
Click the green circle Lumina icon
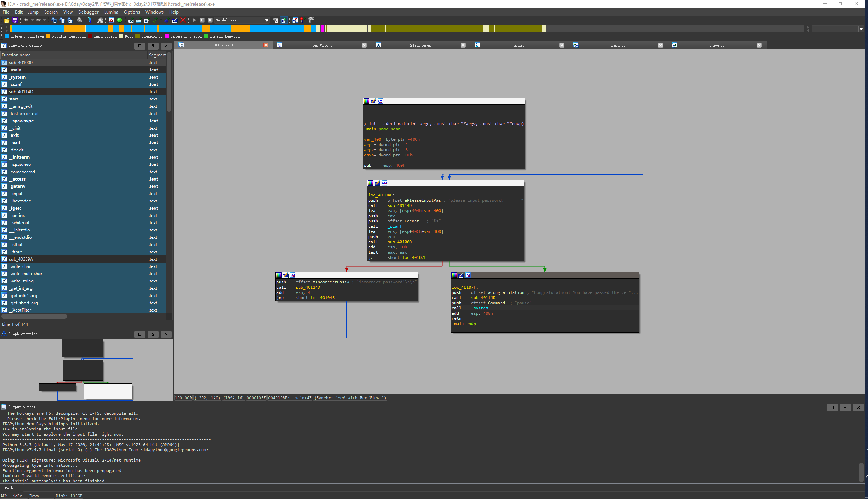(x=119, y=20)
